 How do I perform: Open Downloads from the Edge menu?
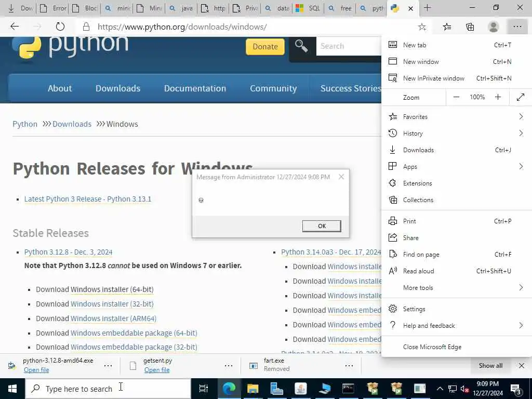[x=456, y=150]
